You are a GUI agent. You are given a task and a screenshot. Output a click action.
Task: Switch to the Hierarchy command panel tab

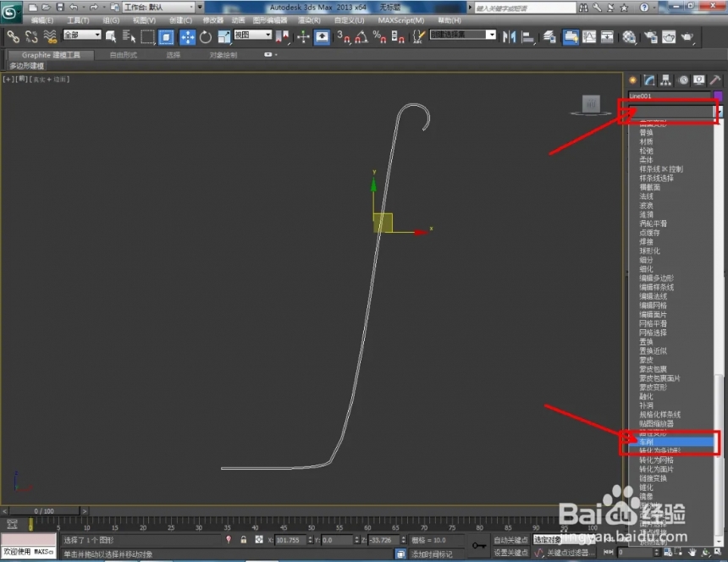click(x=666, y=80)
